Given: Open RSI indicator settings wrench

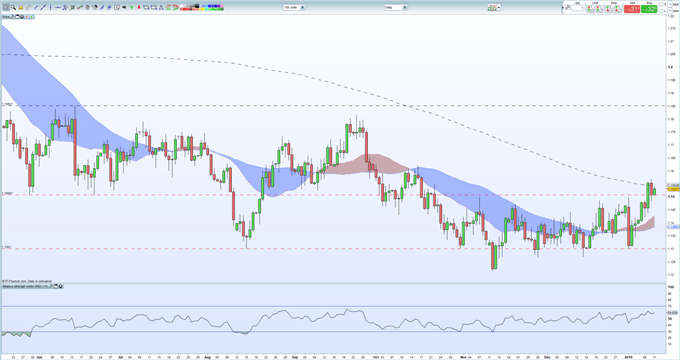Looking at the screenshot, I should [51, 286].
